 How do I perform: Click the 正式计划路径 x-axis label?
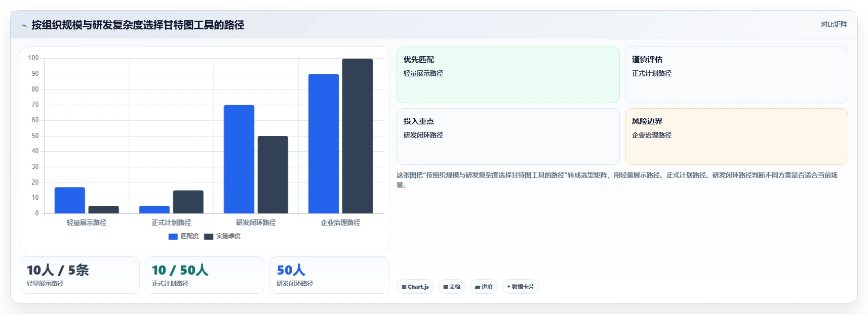click(x=171, y=222)
